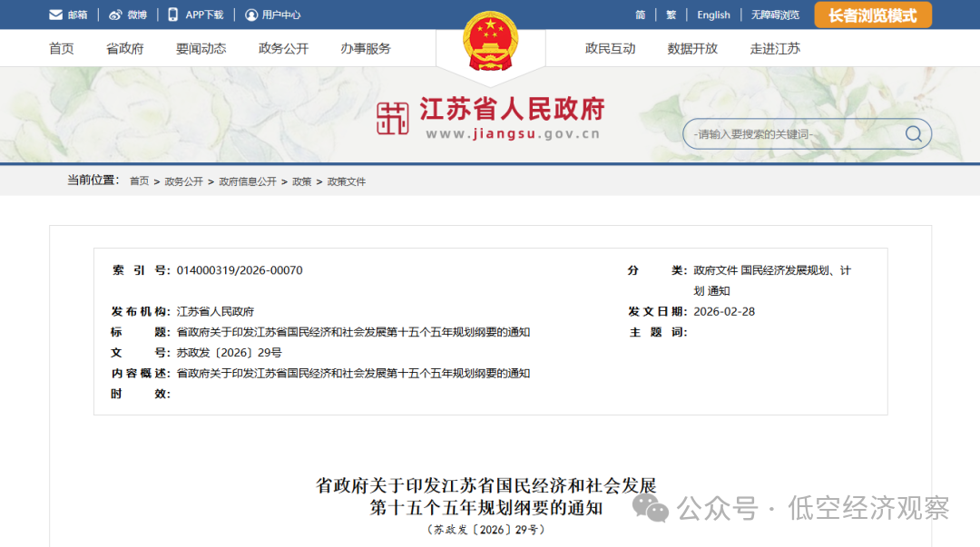Click the mail envelope icon
980x547 pixels.
click(x=56, y=15)
